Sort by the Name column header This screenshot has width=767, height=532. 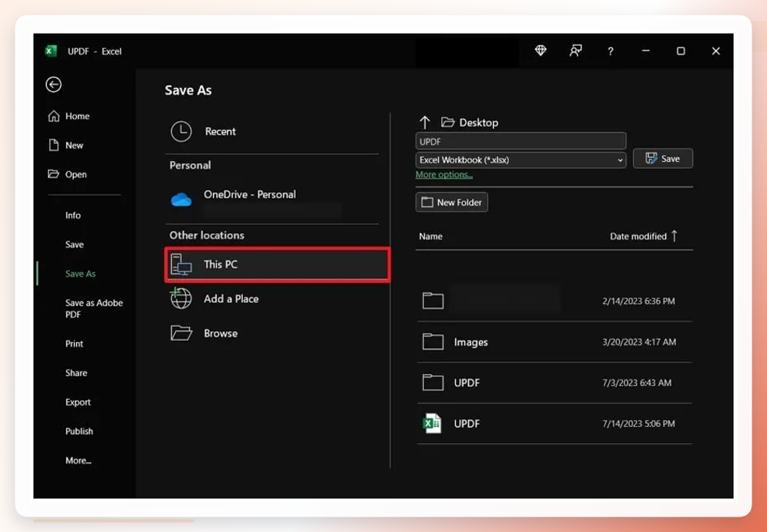[430, 236]
